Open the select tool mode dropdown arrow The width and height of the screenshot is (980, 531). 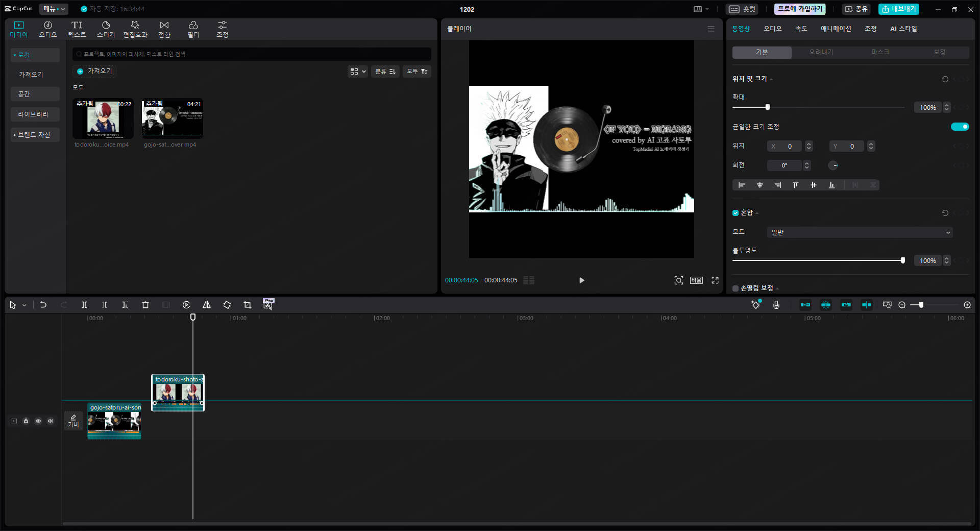(24, 305)
